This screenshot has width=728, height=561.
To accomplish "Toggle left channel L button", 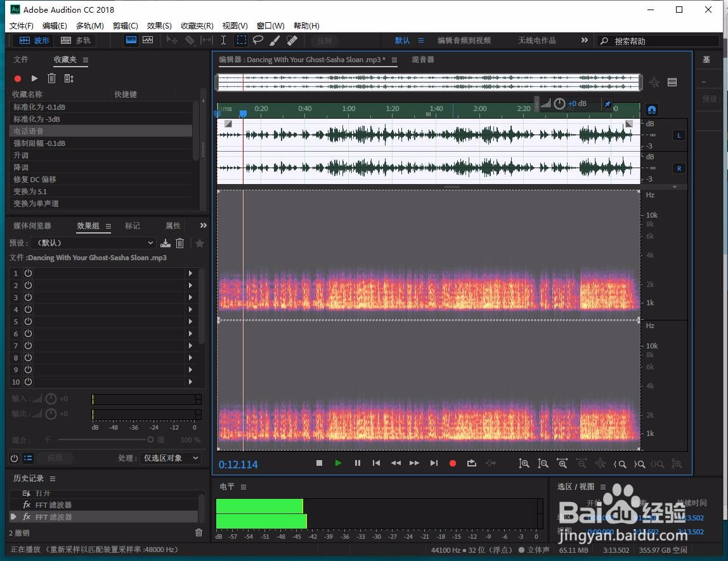I will (x=679, y=136).
